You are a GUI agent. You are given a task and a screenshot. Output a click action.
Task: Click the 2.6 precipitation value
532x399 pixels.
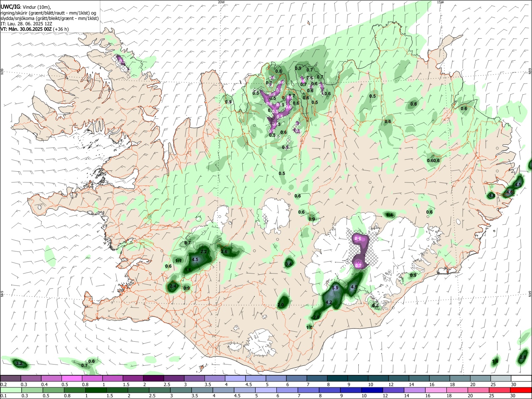(224, 251)
